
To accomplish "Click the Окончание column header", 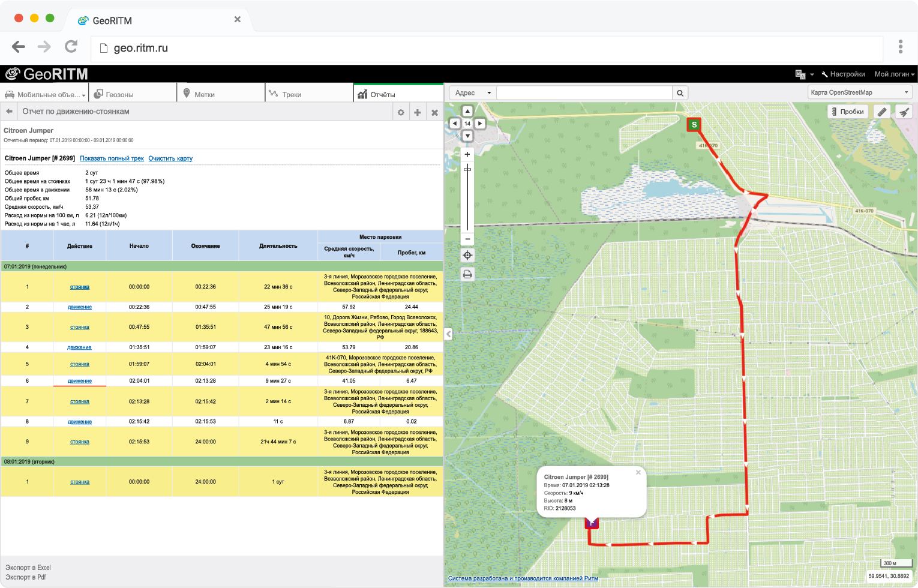I will click(x=206, y=246).
